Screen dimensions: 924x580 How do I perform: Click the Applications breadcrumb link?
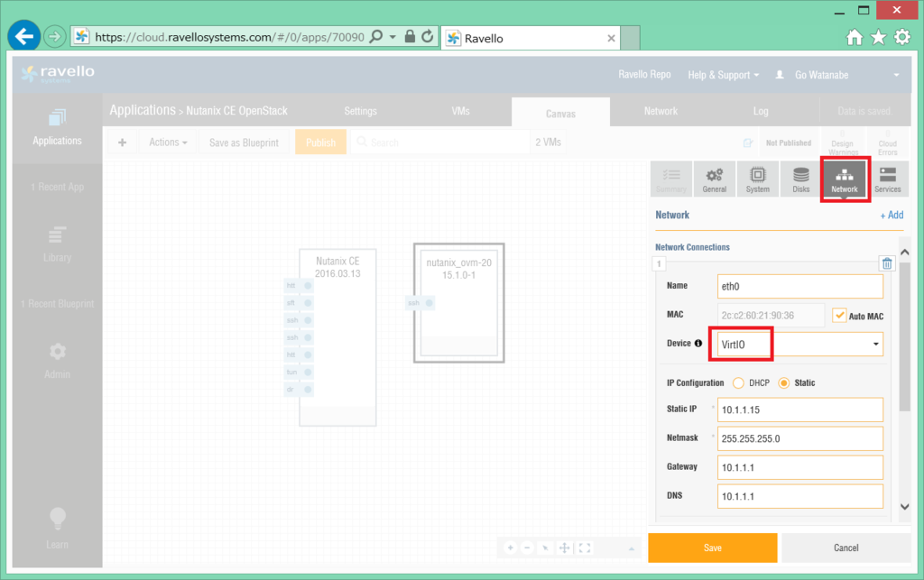coord(143,110)
